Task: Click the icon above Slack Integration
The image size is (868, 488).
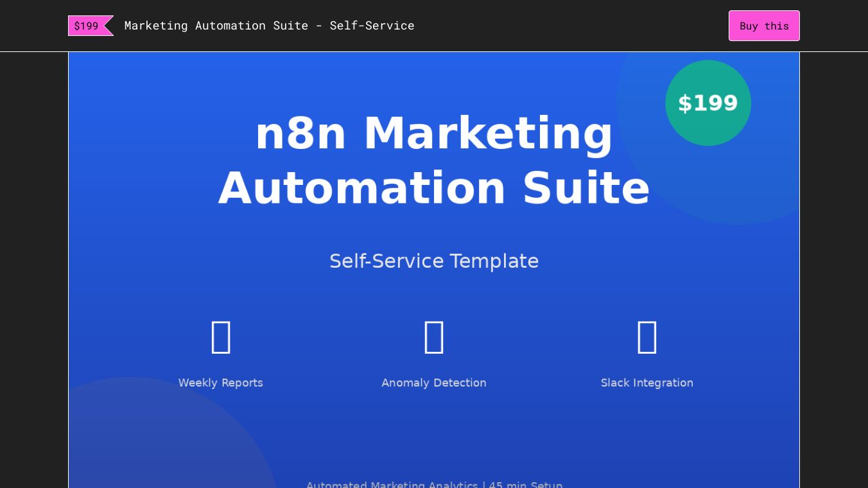Action: (647, 338)
